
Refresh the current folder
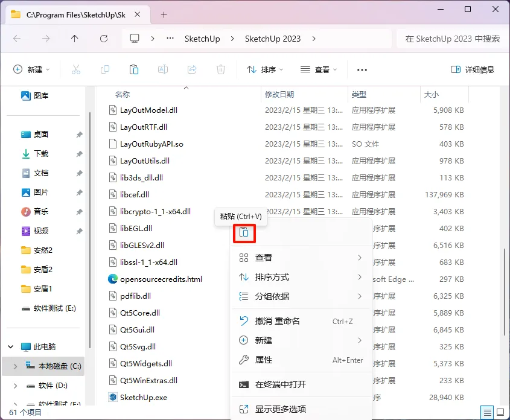click(104, 39)
